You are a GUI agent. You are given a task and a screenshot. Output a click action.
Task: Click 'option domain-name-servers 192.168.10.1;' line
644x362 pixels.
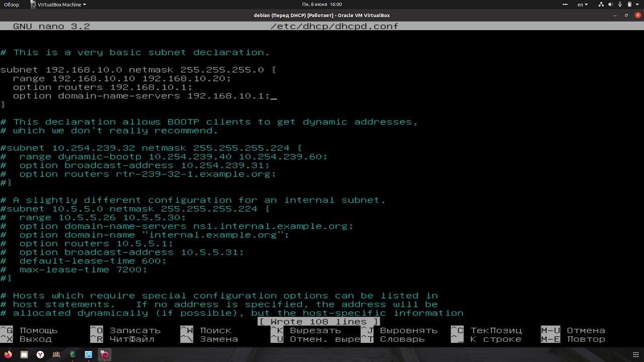coord(141,96)
